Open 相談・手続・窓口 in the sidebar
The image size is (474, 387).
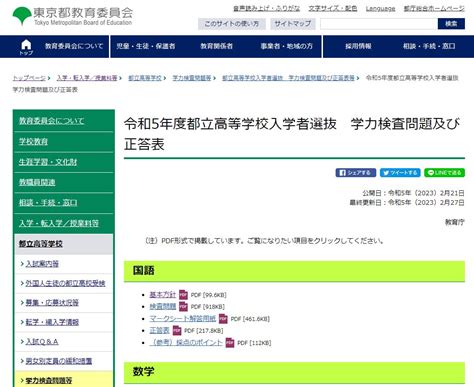48,203
